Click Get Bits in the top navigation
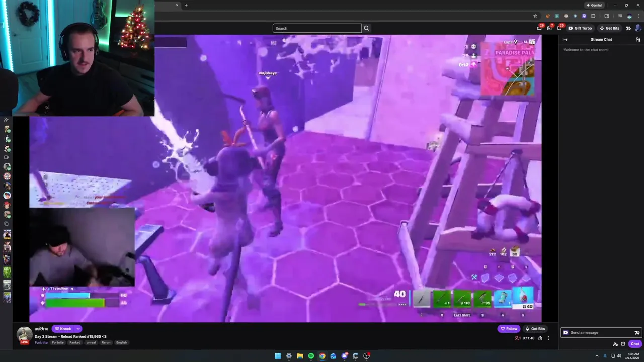The width and height of the screenshot is (644, 362). (x=609, y=28)
